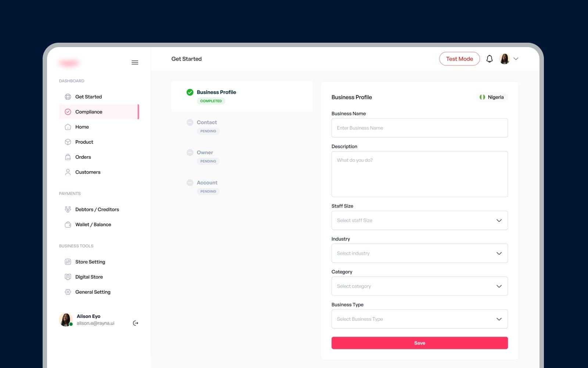This screenshot has height=368, width=588.
Task: Click the Orders bag icon
Action: pos(68,157)
